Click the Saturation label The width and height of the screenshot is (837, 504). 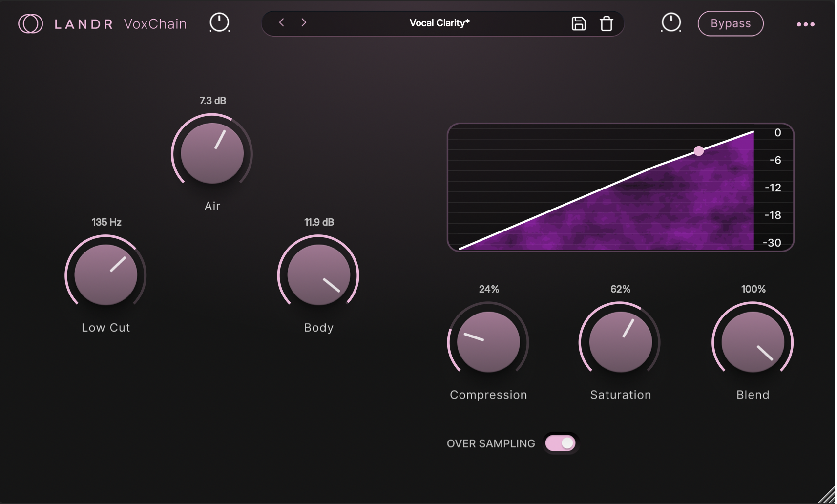[621, 395]
